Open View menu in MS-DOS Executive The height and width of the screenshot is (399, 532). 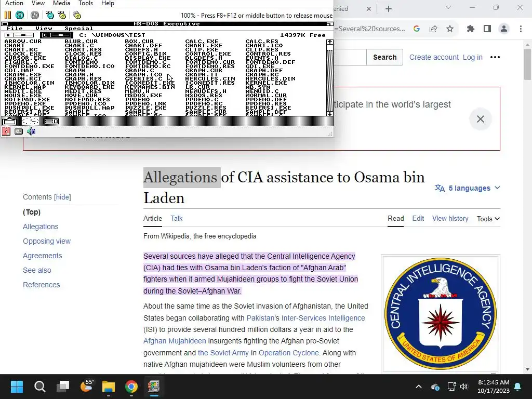click(44, 29)
